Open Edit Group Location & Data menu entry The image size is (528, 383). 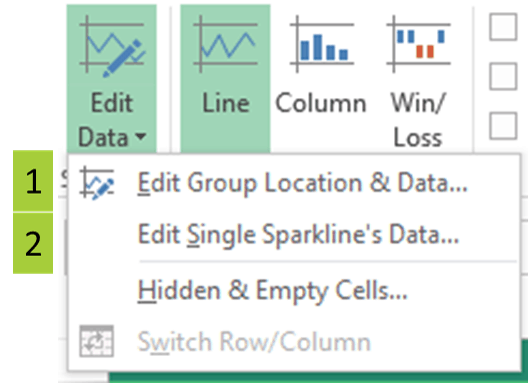[x=303, y=183]
